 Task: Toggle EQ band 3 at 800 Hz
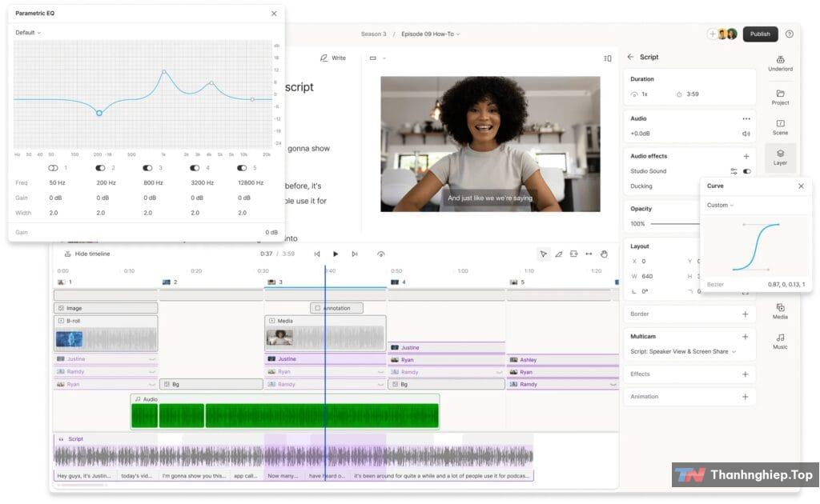(147, 168)
